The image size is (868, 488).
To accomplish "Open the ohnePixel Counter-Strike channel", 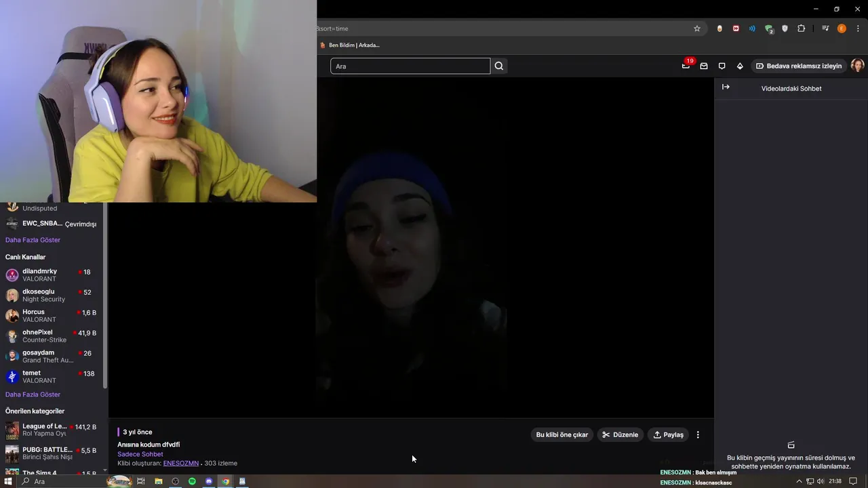I will 52,336.
